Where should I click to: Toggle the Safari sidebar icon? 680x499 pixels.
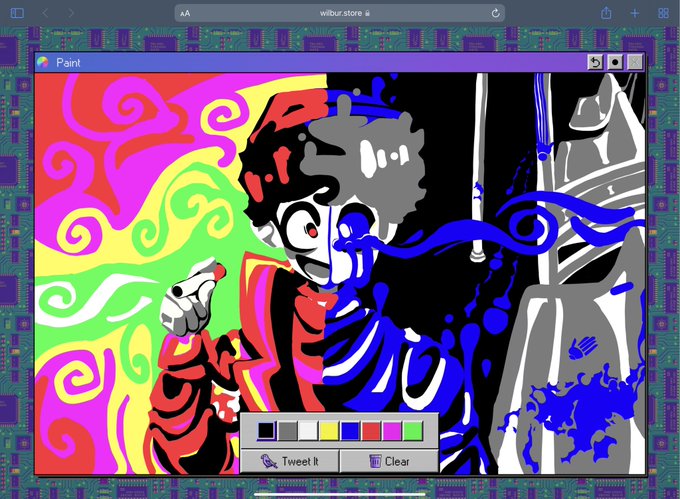point(17,13)
